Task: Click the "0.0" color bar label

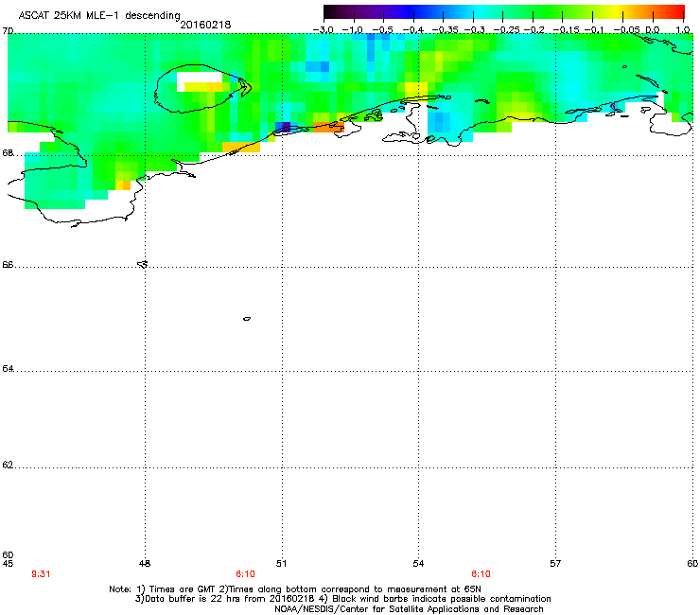Action: 653,30
